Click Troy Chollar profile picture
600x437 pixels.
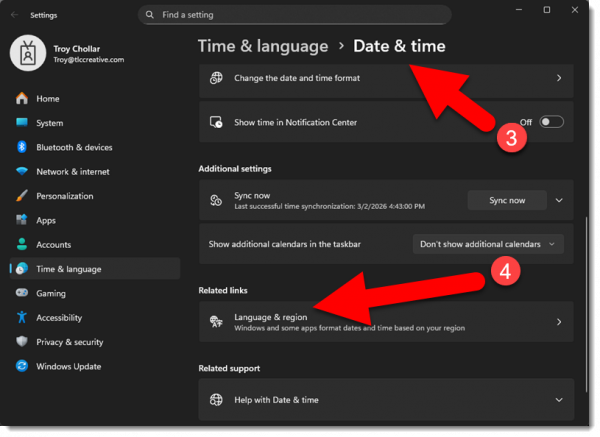point(27,55)
